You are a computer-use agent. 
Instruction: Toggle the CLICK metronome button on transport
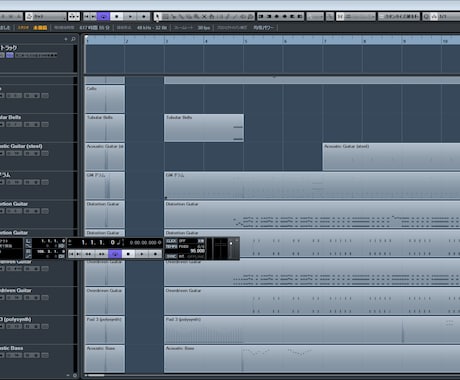click(171, 241)
